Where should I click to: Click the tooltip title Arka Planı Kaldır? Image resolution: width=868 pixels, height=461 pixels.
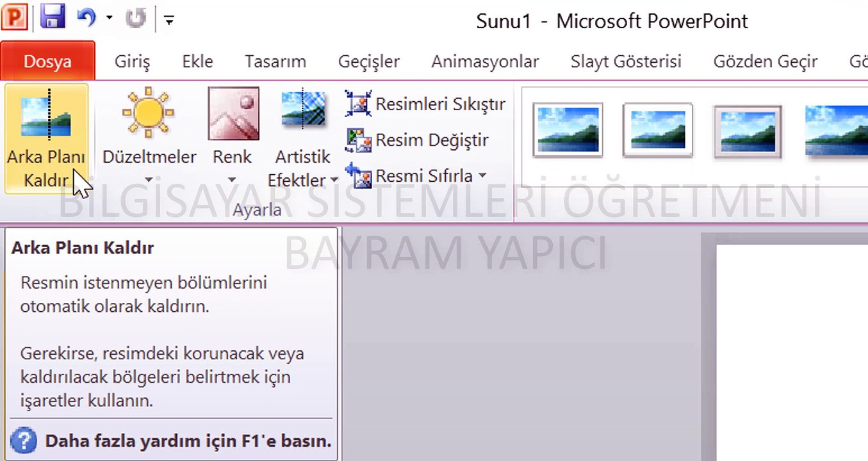click(83, 248)
